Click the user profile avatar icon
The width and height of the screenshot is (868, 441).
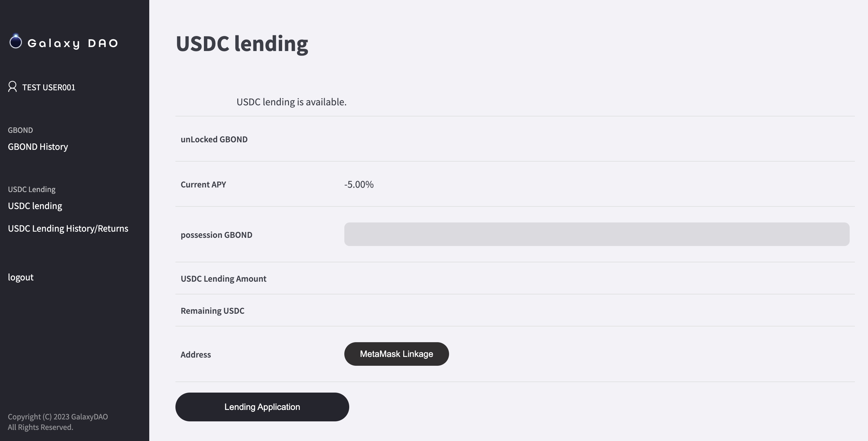12,87
